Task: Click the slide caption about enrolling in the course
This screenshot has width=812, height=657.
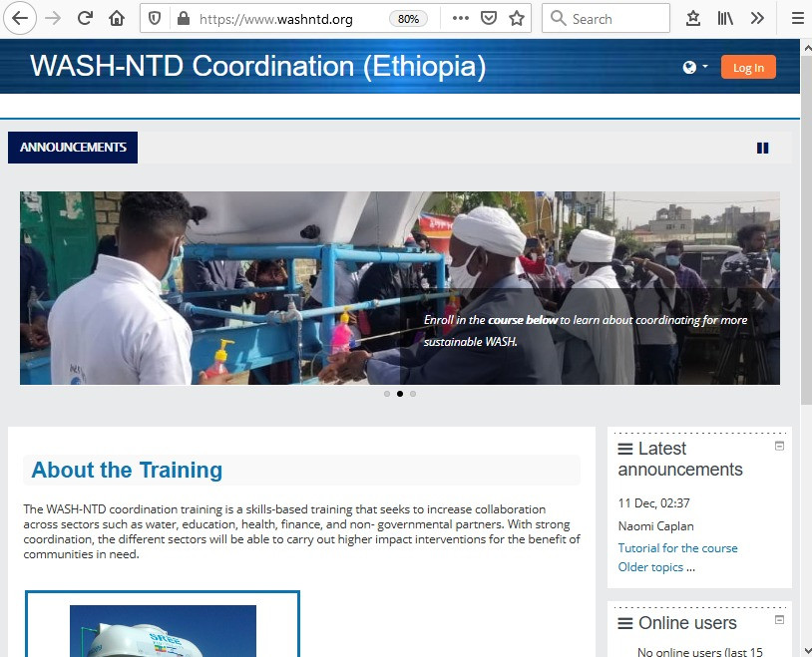Action: point(586,330)
